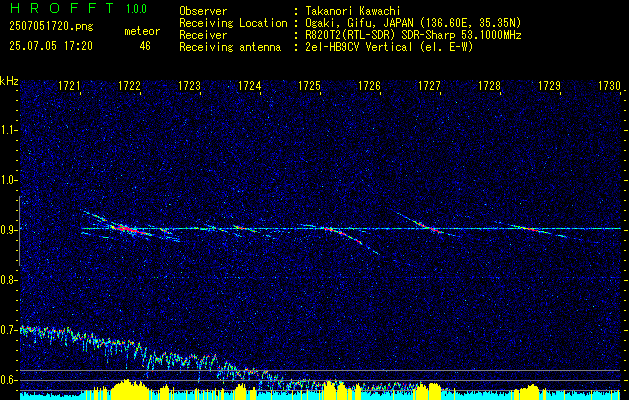Click the 1721 time marker
Screen dimensions: 629x400
pos(69,85)
